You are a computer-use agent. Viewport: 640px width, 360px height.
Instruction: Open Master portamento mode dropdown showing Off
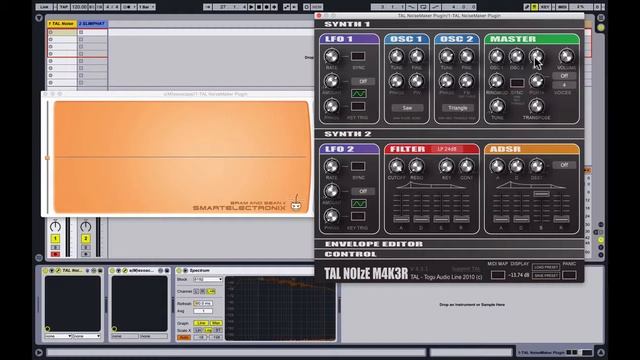pos(564,76)
